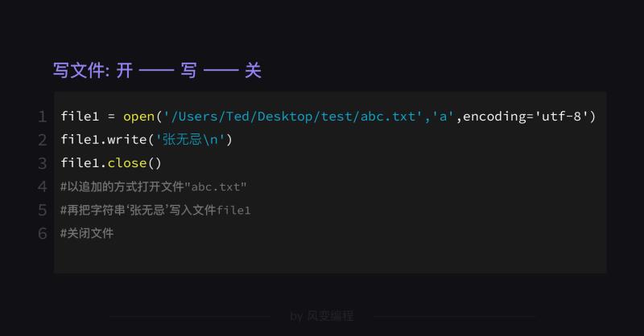Select line number 2 in the gutter
Viewport: 644px width, 336px height.
42,140
